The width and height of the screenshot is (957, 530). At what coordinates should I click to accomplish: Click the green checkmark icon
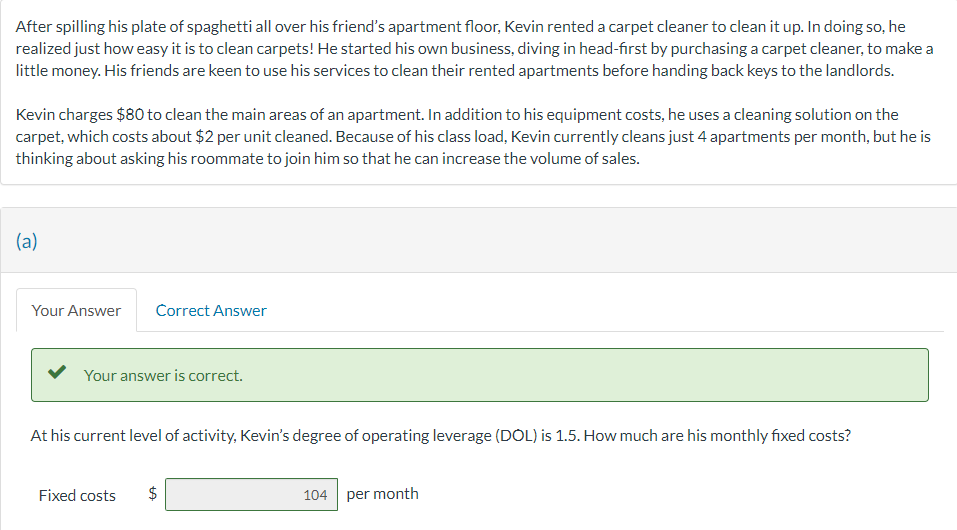pos(58,374)
